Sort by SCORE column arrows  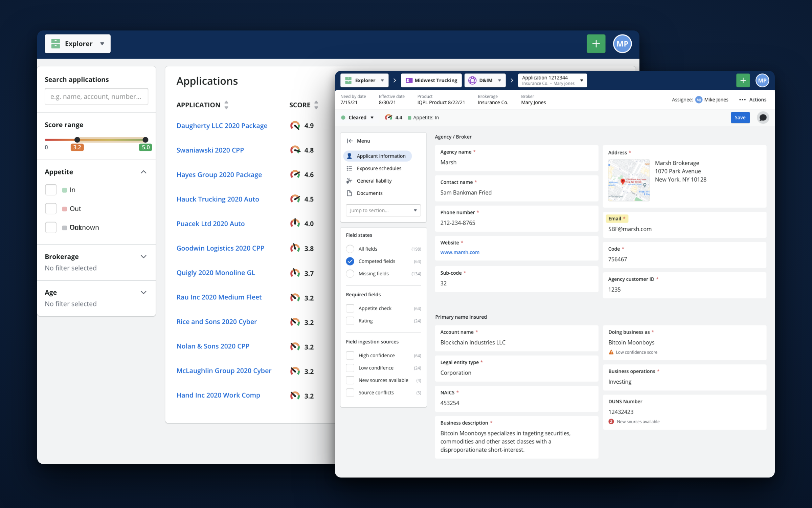[x=316, y=105]
